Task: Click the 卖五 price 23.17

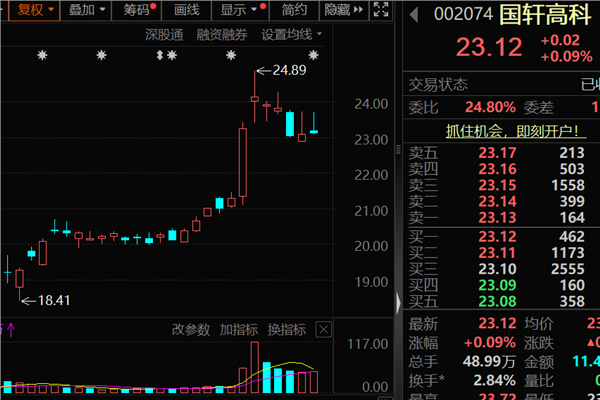Action: click(497, 153)
